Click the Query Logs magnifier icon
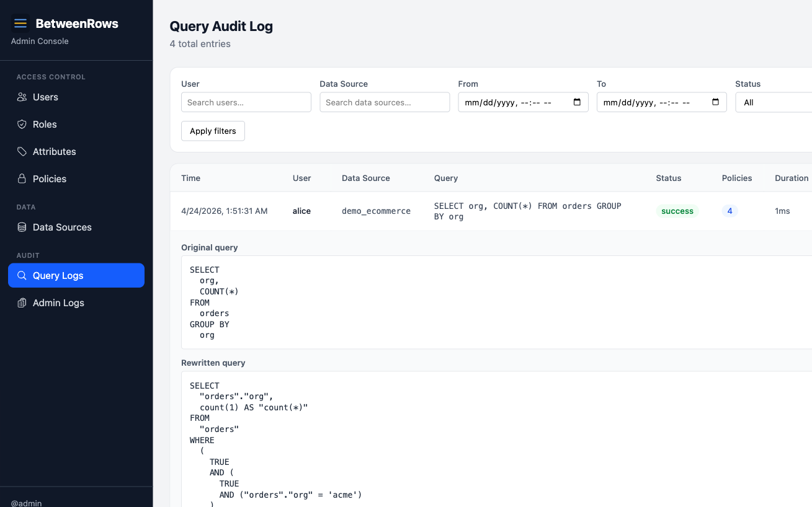812x507 pixels. [22, 276]
